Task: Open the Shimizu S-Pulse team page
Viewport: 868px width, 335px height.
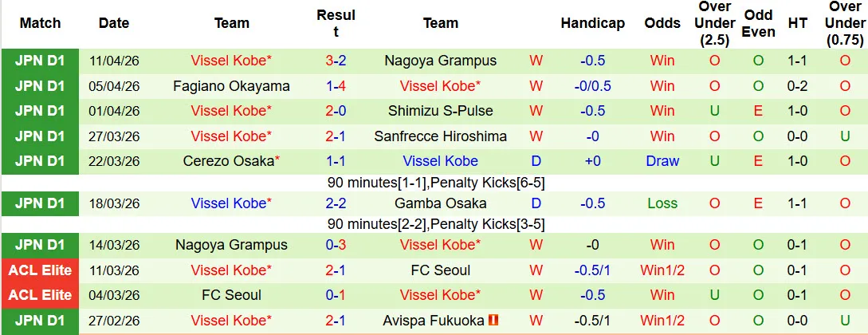Action: (441, 111)
